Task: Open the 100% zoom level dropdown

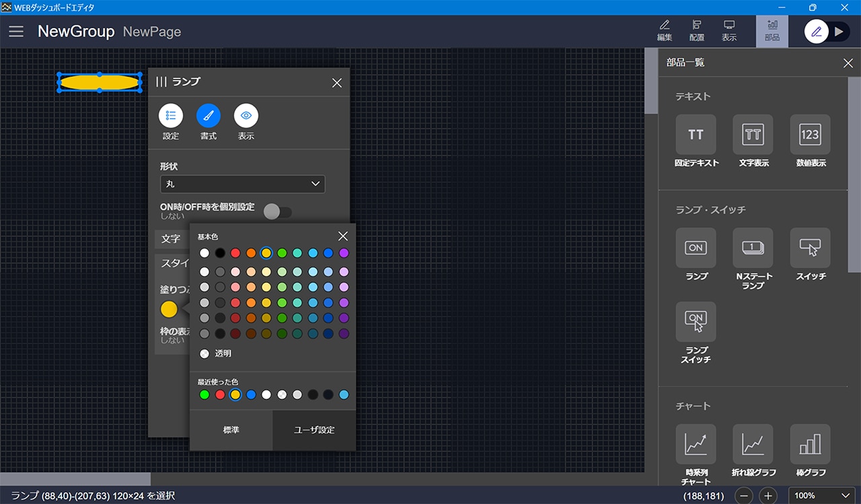Action: 821,496
